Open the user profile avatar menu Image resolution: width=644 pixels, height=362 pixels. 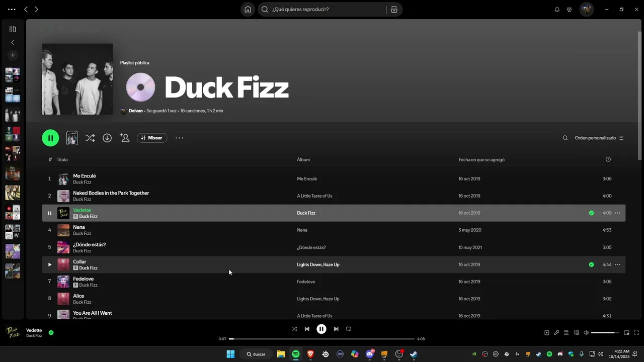[586, 9]
